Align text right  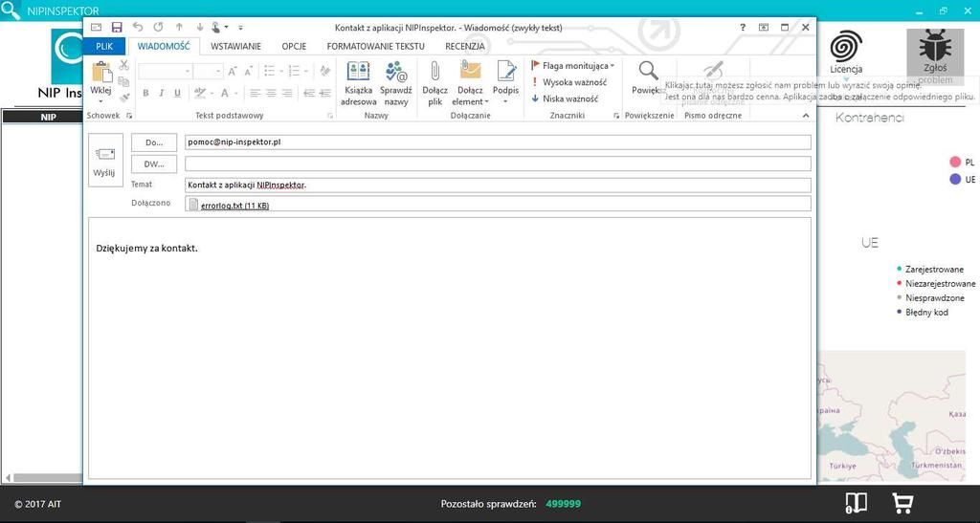click(287, 93)
